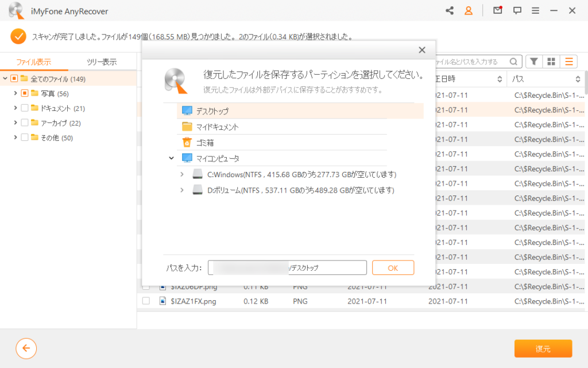This screenshot has height=368, width=588.
Task: Check the ドキュメント checkbox
Action: coord(25,108)
